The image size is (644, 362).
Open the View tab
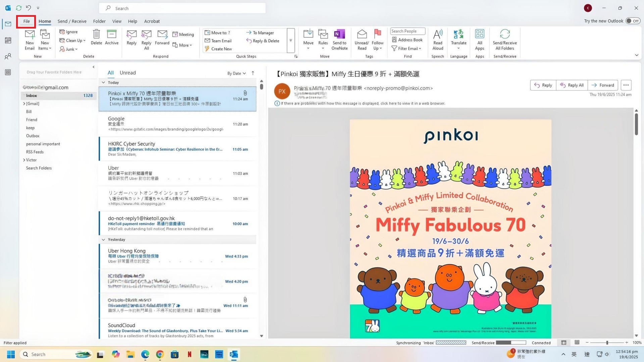coord(117,21)
